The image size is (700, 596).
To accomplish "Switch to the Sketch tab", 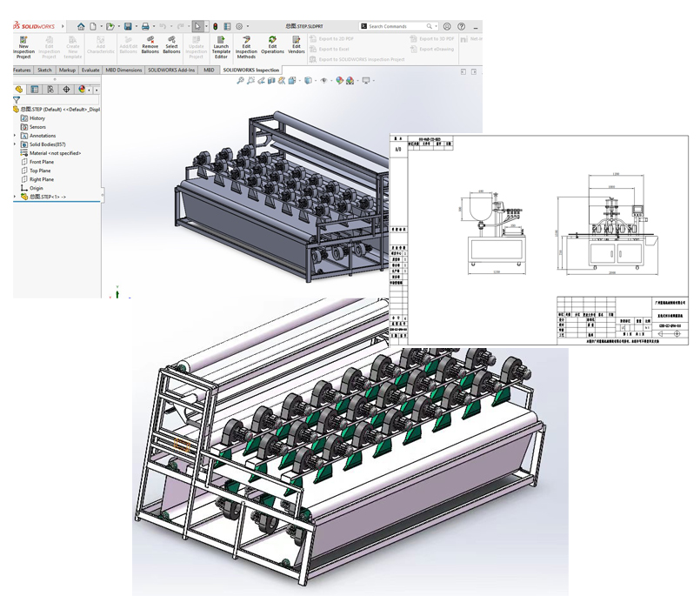I will [x=44, y=70].
